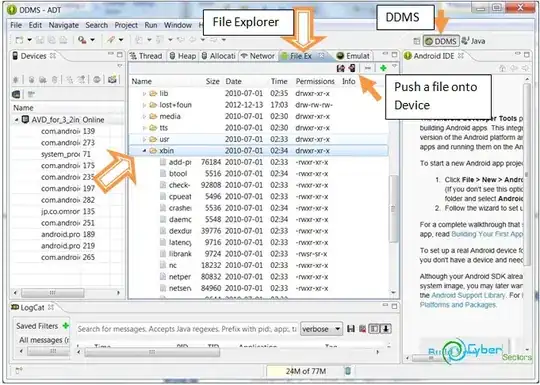Click the Open Perspective icon beside DDMS
Image resolution: width=540 pixels, height=385 pixels.
pos(417,41)
